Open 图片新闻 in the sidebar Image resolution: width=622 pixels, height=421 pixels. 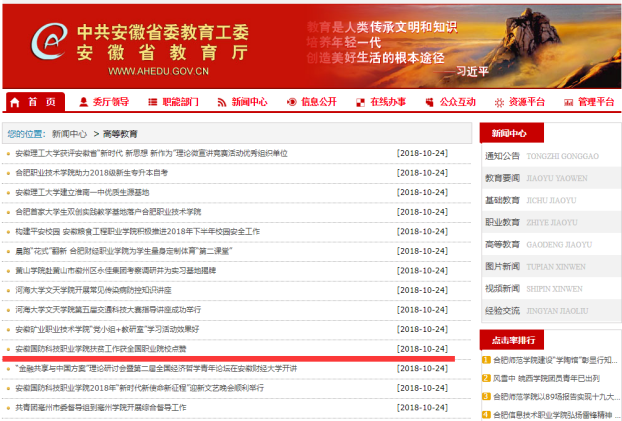tap(502, 266)
